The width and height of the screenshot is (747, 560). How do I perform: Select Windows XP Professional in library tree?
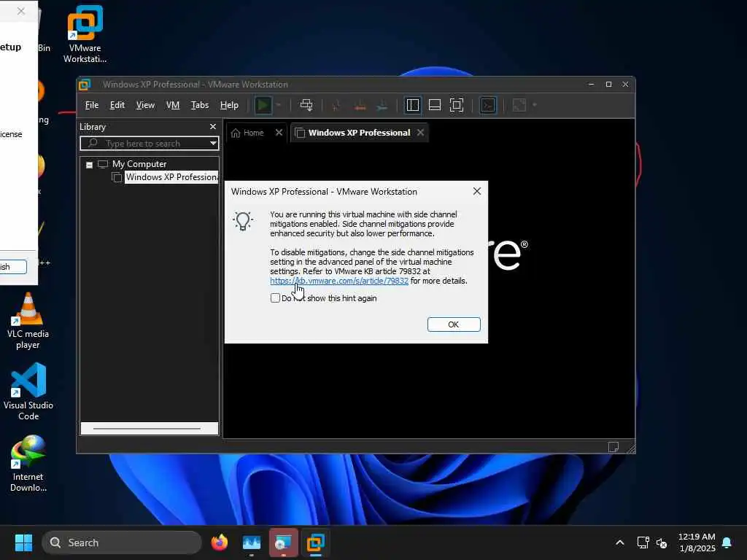171,177
